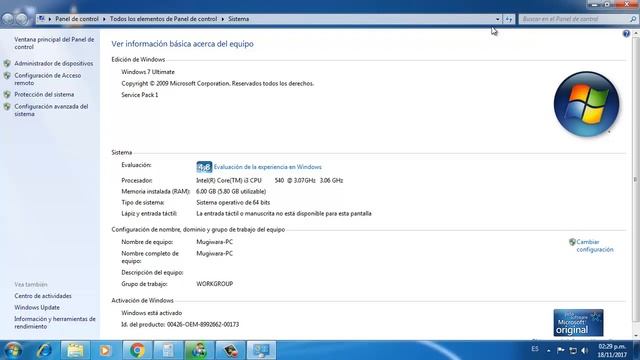The image size is (640, 360).
Task: Select the Ver información básica acerca del equipo heading
Action: [x=182, y=44]
